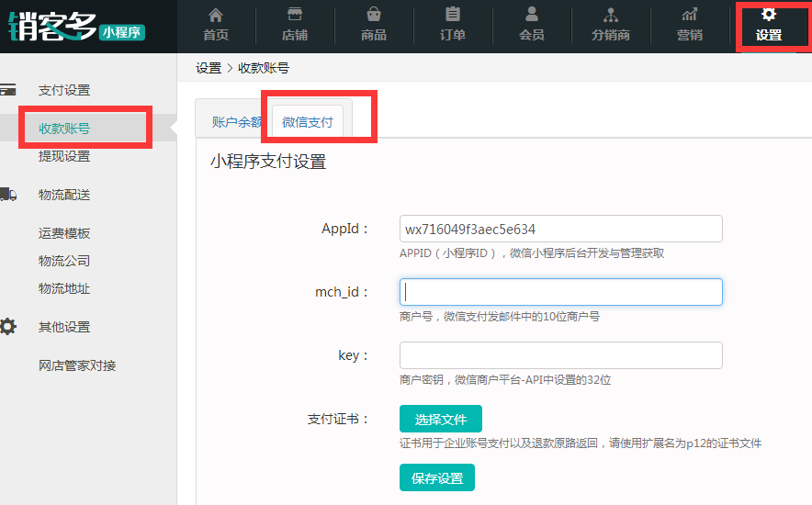
Task: Click the certificate hint about p12 文件
Action: pos(581,443)
